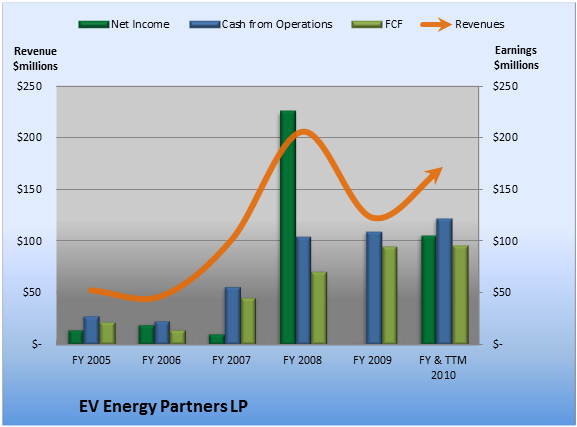Click the 'FY 2007' axis label
Screen dimensions: 577x427
pos(231,360)
